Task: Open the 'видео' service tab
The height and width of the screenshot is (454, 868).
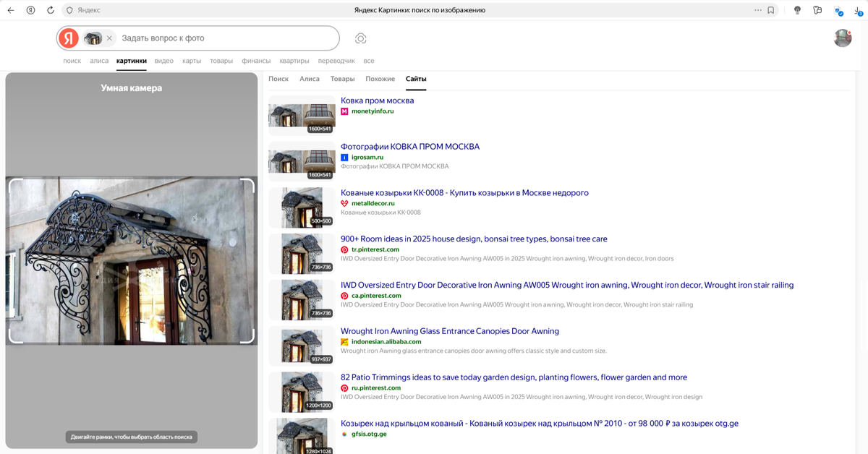Action: click(164, 61)
